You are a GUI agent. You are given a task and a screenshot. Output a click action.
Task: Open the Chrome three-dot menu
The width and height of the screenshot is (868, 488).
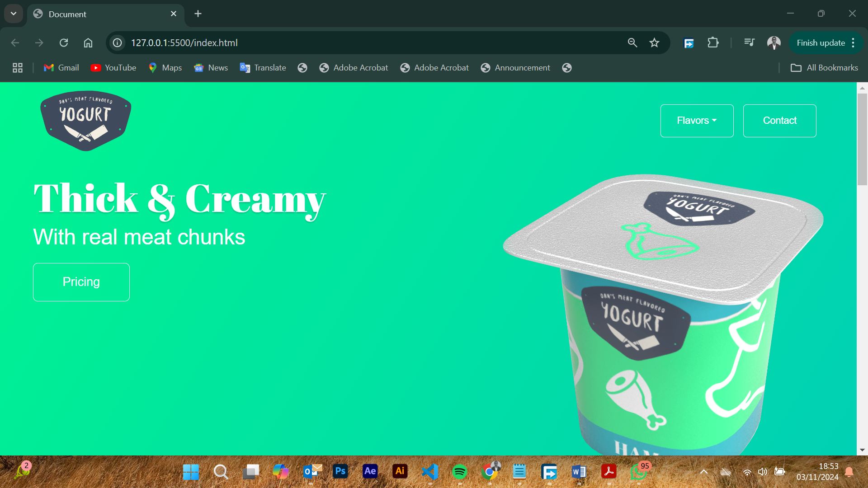[x=853, y=43]
